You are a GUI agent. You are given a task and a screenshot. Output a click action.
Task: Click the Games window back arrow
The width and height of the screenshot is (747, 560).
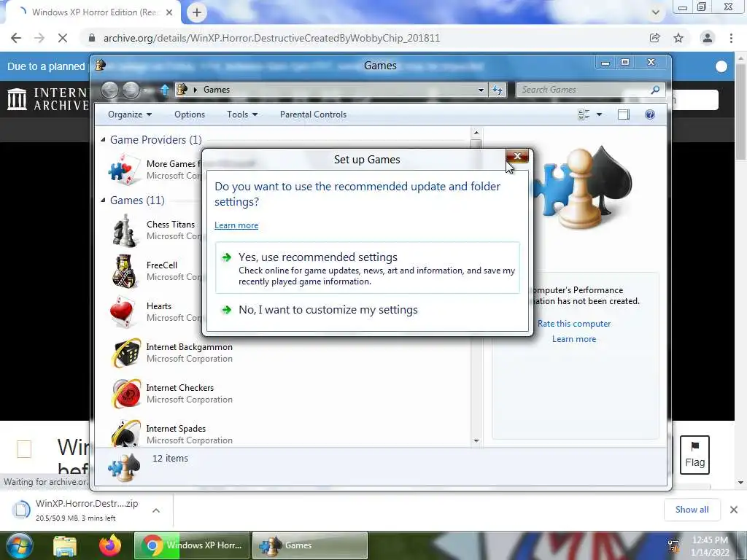109,90
